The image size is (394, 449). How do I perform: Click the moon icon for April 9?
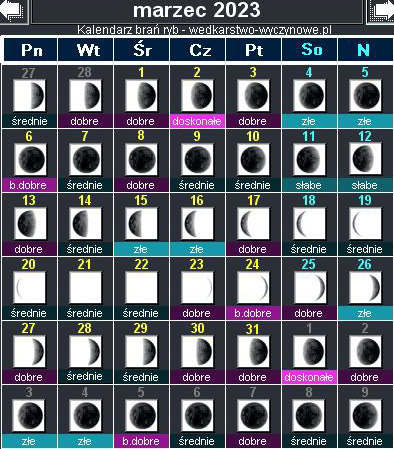(365, 416)
